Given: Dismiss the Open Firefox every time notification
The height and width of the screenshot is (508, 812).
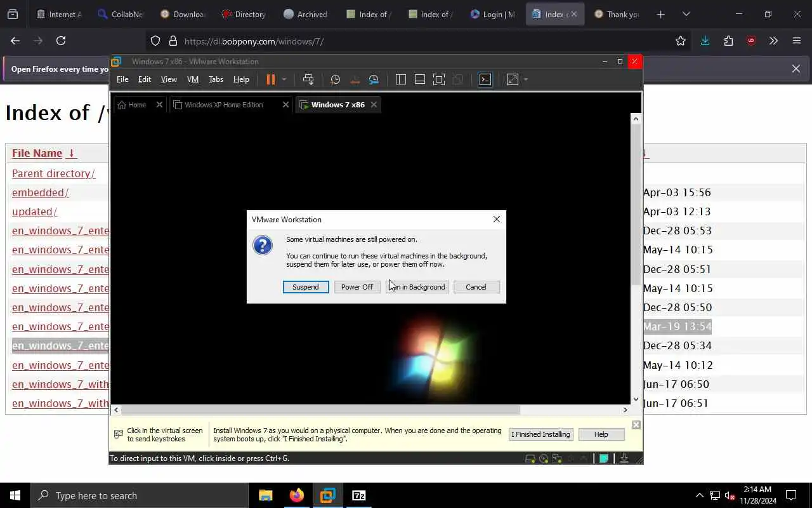Looking at the screenshot, I should [x=796, y=69].
